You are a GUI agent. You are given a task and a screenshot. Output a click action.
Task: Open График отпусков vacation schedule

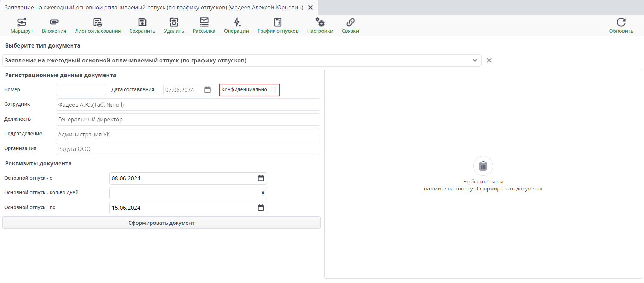point(278,22)
